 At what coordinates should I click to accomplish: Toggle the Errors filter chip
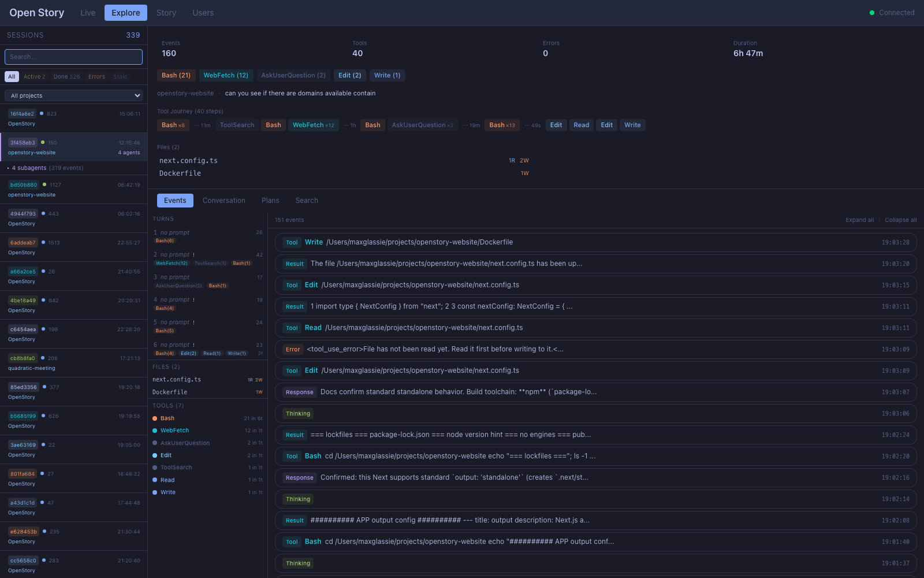[x=96, y=76]
